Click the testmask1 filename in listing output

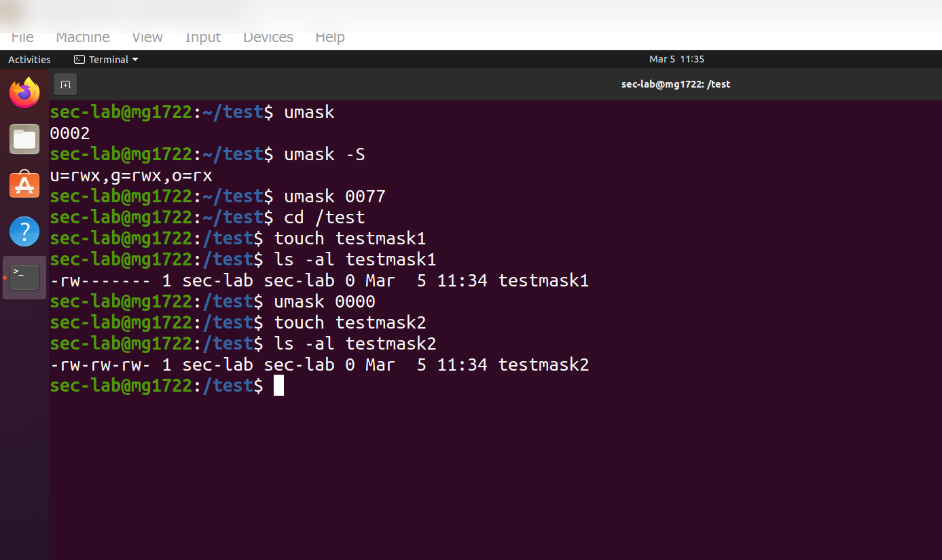[544, 281]
